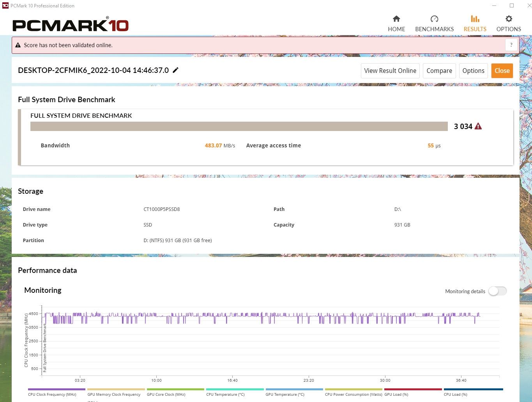Click the average access time value 55 µs
This screenshot has width=532, height=402.
(434, 145)
